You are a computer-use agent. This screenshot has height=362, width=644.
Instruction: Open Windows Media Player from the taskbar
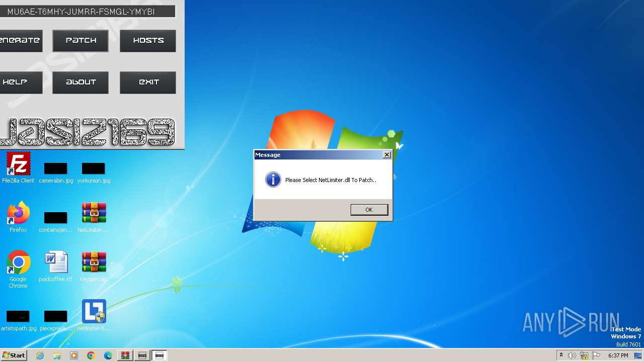[74, 355]
